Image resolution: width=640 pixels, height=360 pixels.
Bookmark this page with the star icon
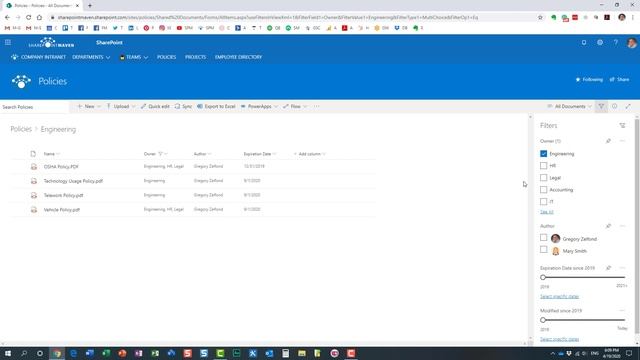[x=540, y=18]
